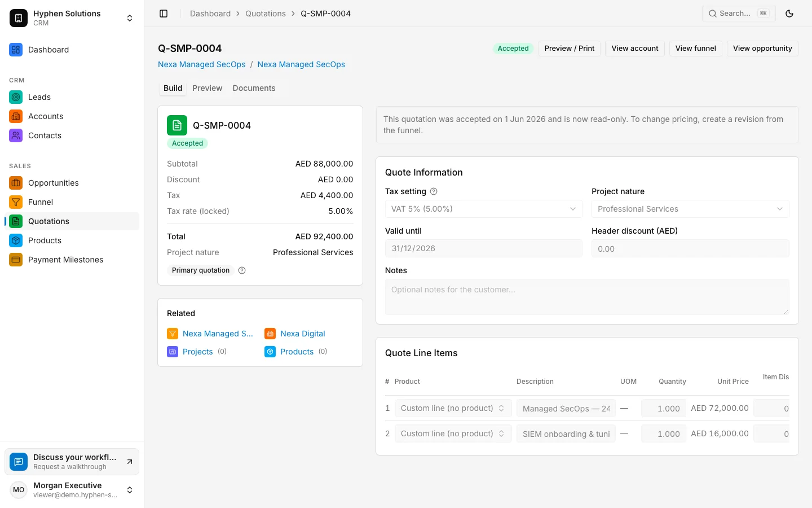Click the Payment Milestones card icon
This screenshot has width=812, height=508.
click(16, 260)
